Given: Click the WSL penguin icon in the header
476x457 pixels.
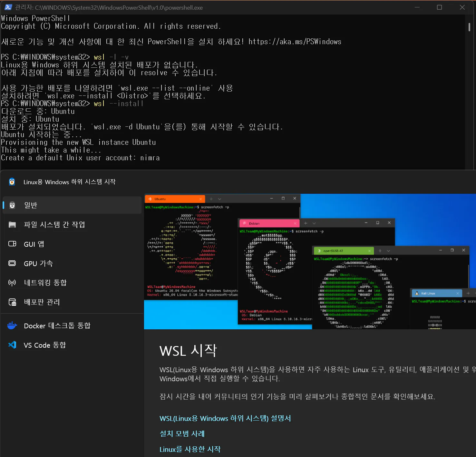Looking at the screenshot, I should coord(12,182).
